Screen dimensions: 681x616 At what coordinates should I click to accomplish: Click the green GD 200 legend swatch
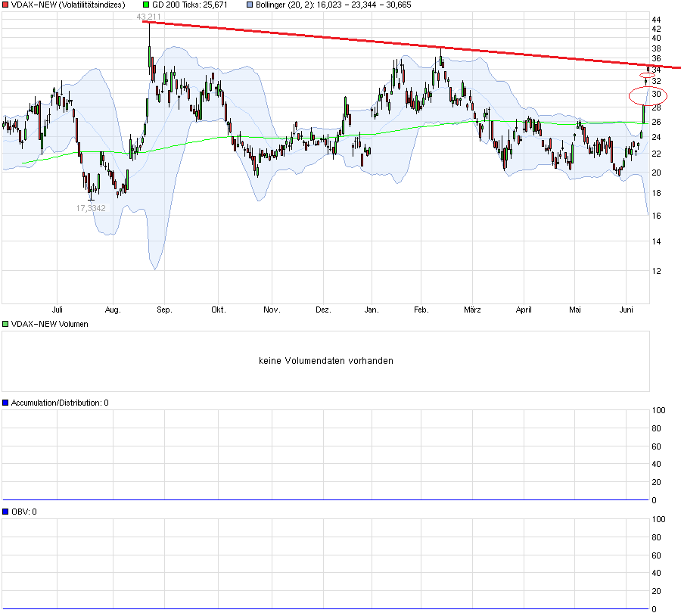(x=146, y=5)
